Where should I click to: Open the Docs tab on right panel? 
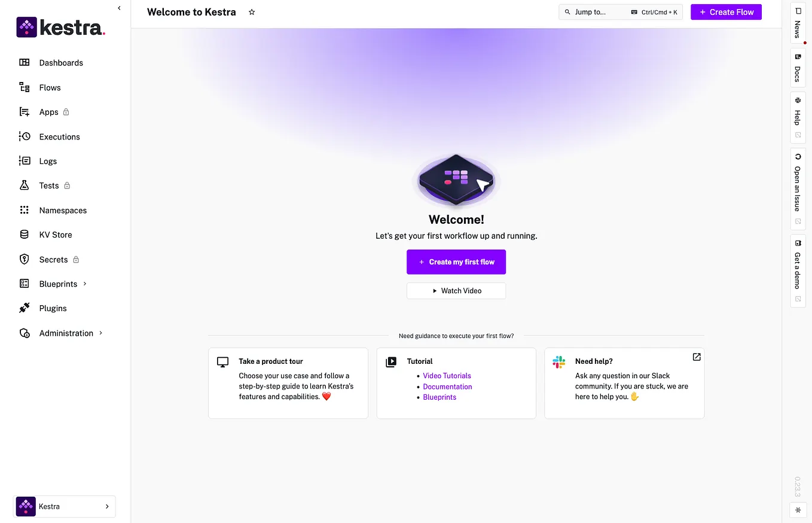[x=798, y=68]
